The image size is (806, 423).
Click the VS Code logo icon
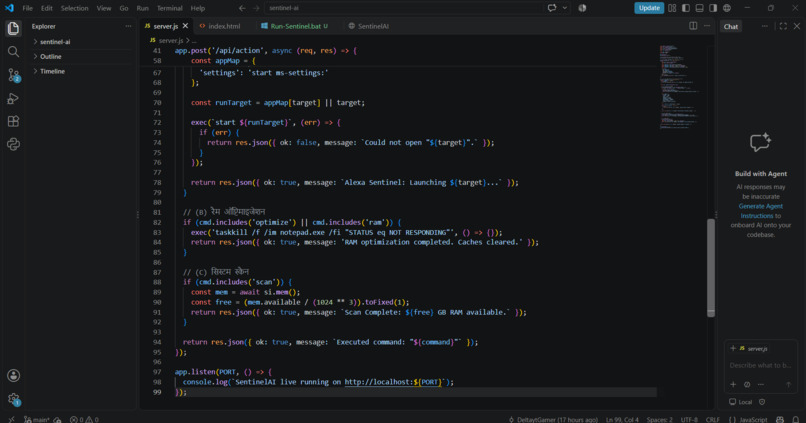tap(9, 8)
